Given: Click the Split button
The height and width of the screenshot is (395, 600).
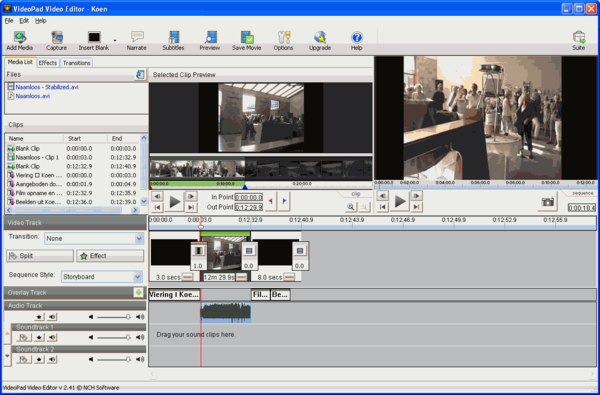Looking at the screenshot, I should click(40, 256).
